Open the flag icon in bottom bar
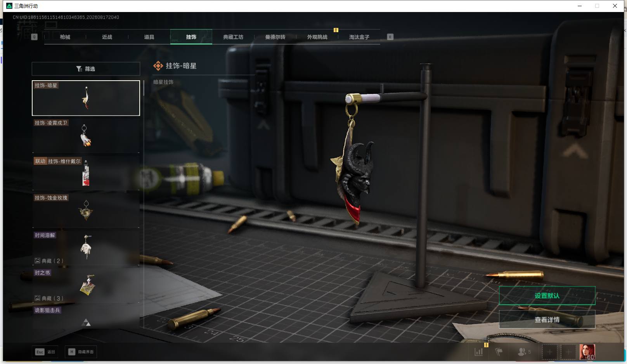Screen dimensions: 627x364 (499, 352)
